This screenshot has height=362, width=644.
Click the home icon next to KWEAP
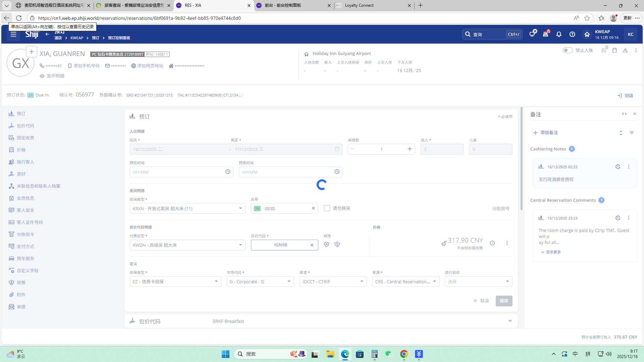click(x=587, y=34)
